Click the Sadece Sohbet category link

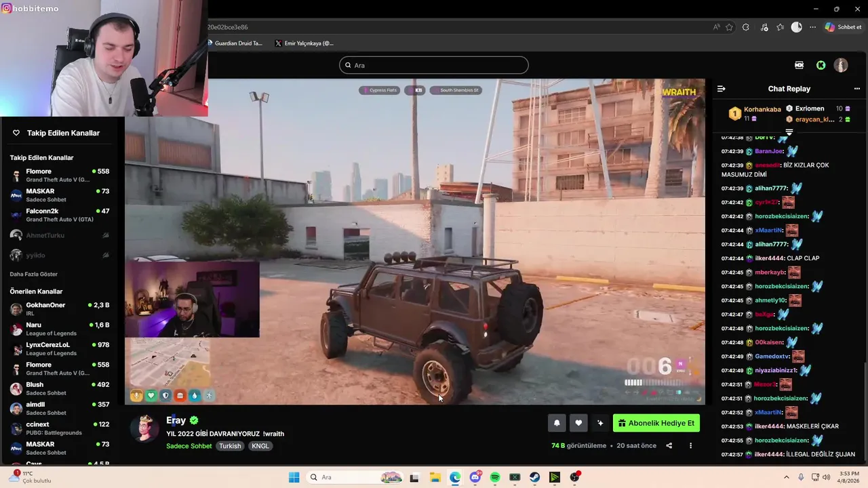[189, 446]
